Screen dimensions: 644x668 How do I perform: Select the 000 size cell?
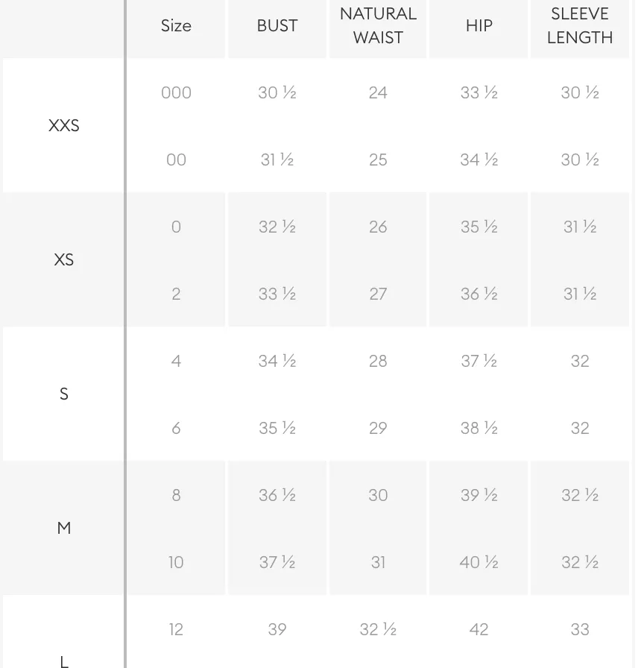(177, 92)
